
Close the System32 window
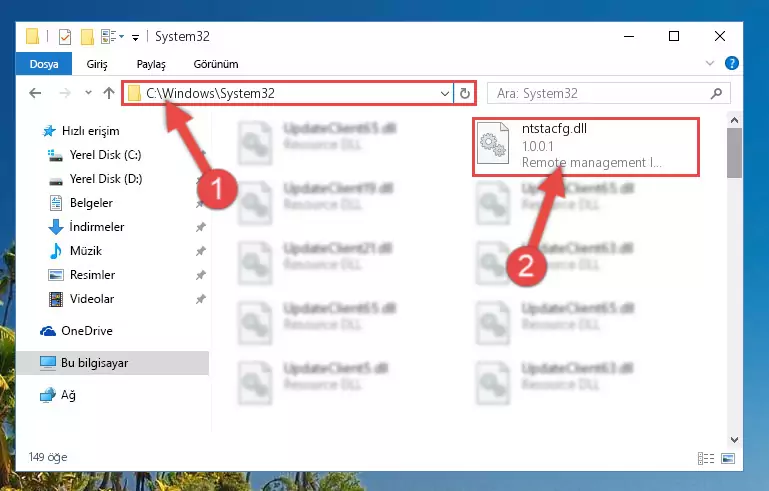coord(719,36)
